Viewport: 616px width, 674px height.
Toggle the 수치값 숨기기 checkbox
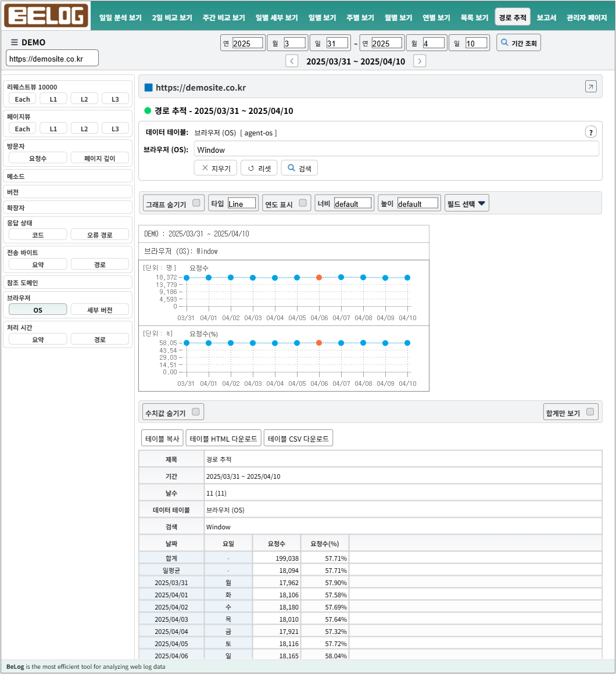coord(196,412)
